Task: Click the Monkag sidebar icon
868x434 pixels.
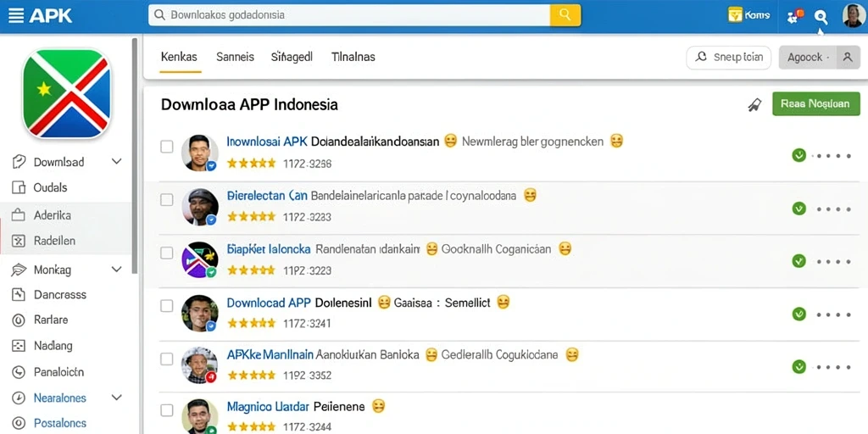Action: coord(19,270)
